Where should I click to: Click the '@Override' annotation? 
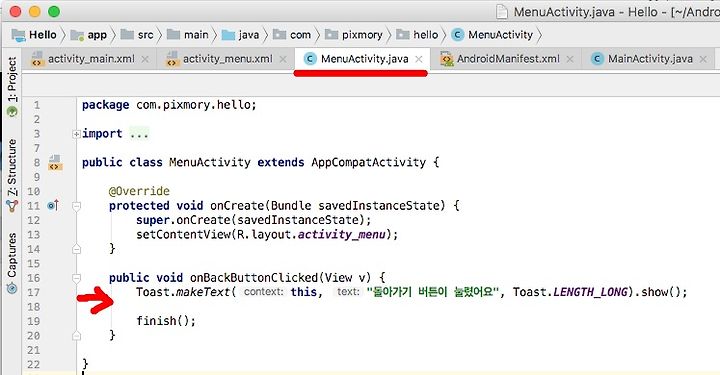pos(139,191)
